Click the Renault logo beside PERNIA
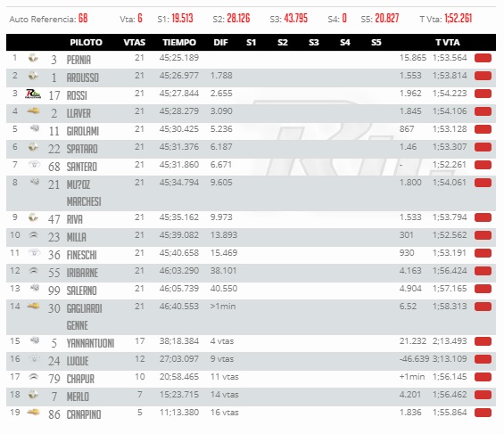Screen dimensions: 504x434 pyautogui.click(x=33, y=58)
